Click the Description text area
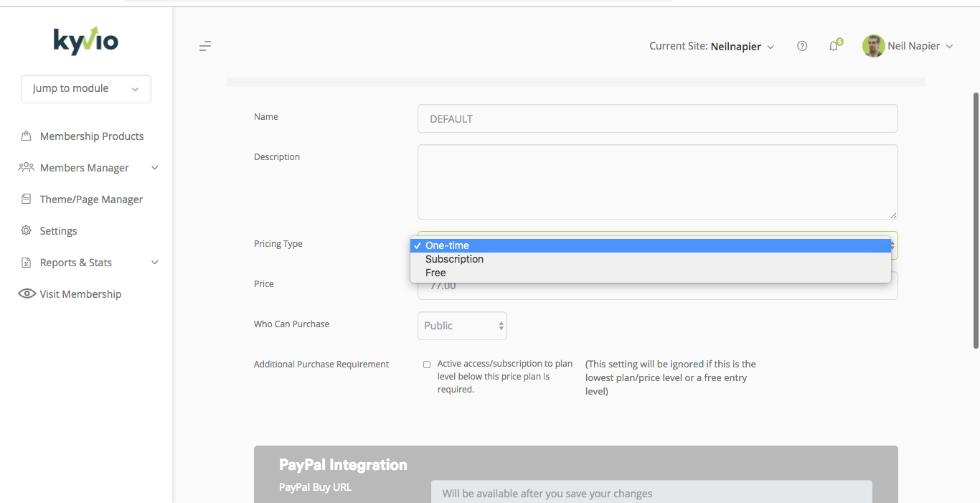980x503 pixels. pyautogui.click(x=658, y=182)
